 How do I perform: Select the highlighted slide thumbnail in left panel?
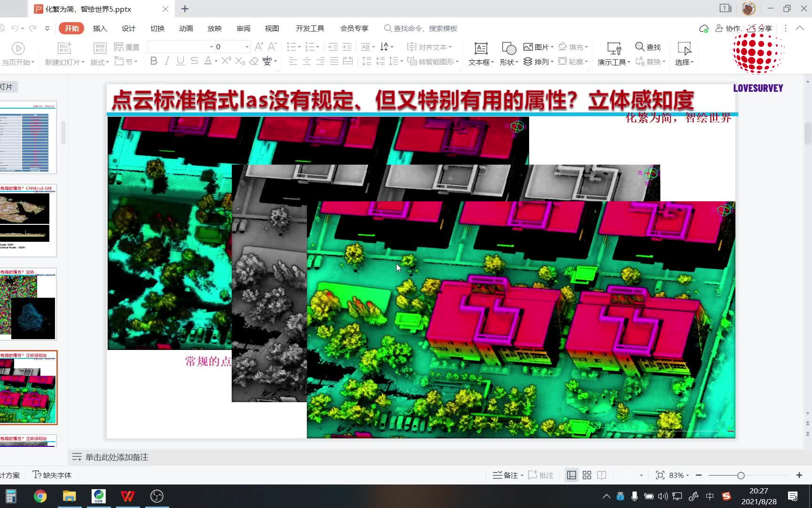pyautogui.click(x=29, y=387)
